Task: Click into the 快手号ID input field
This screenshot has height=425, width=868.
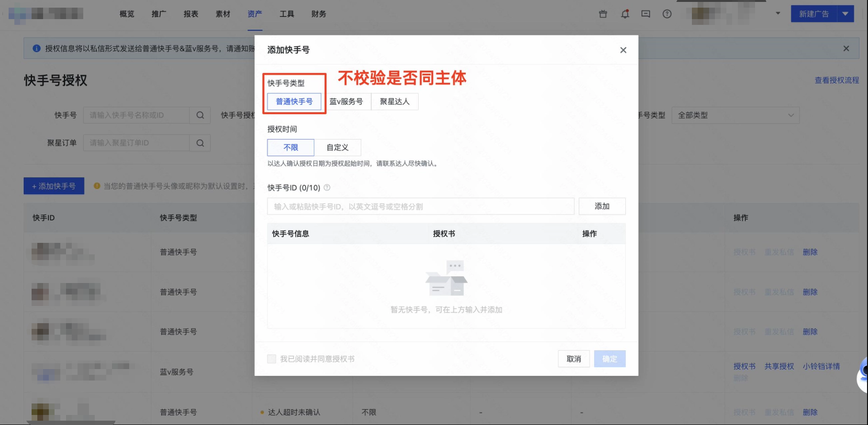Action: (421, 206)
